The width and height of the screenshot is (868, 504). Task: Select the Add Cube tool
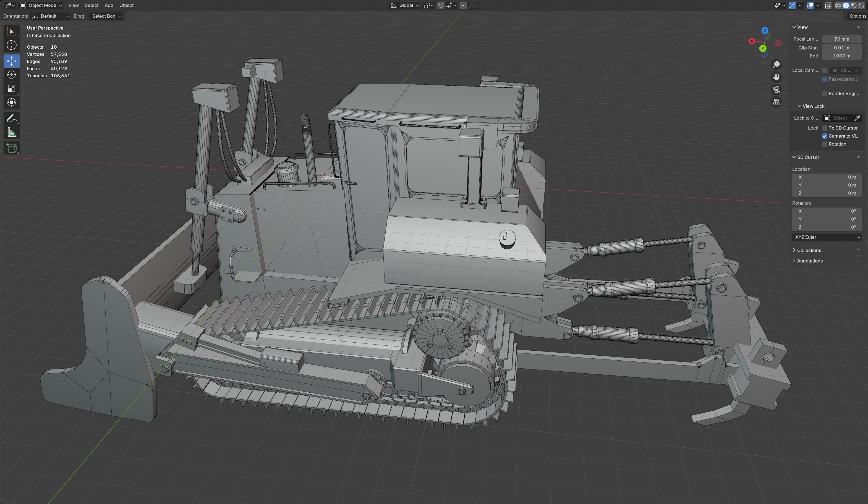pyautogui.click(x=11, y=148)
